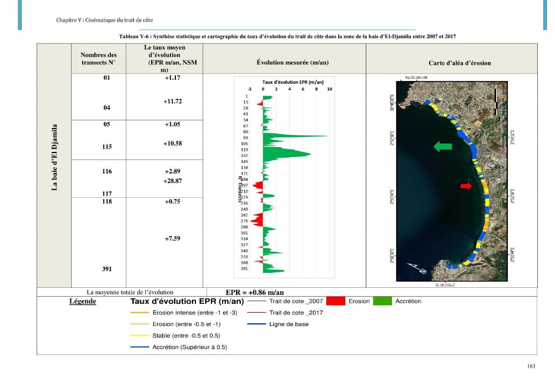
Task: Click the bold legend heading 'Taux d'évolution EPR (m/an)'
Action: pos(187,301)
